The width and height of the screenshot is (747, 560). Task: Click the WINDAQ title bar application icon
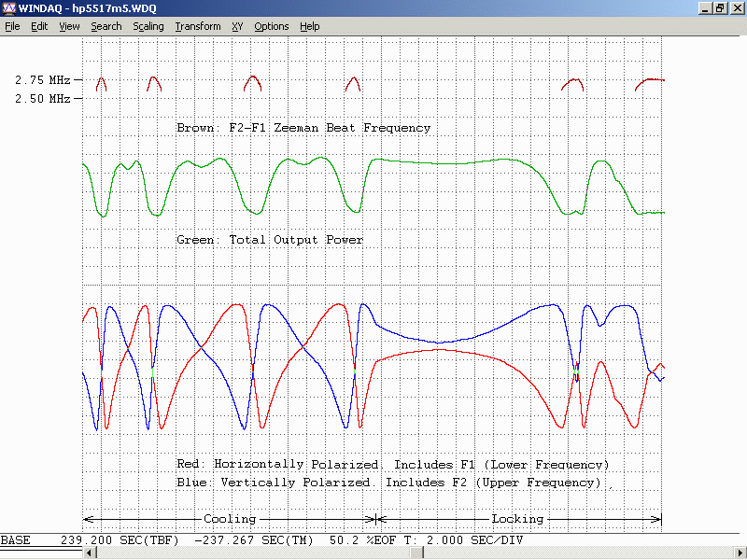point(9,8)
